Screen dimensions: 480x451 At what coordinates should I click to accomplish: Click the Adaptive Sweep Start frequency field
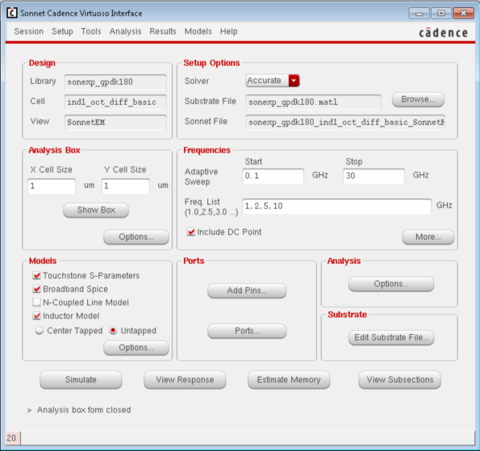[273, 176]
